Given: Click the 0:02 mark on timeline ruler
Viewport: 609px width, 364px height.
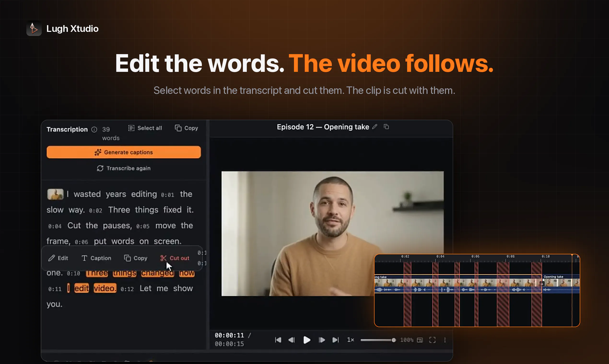Looking at the screenshot, I should (405, 256).
